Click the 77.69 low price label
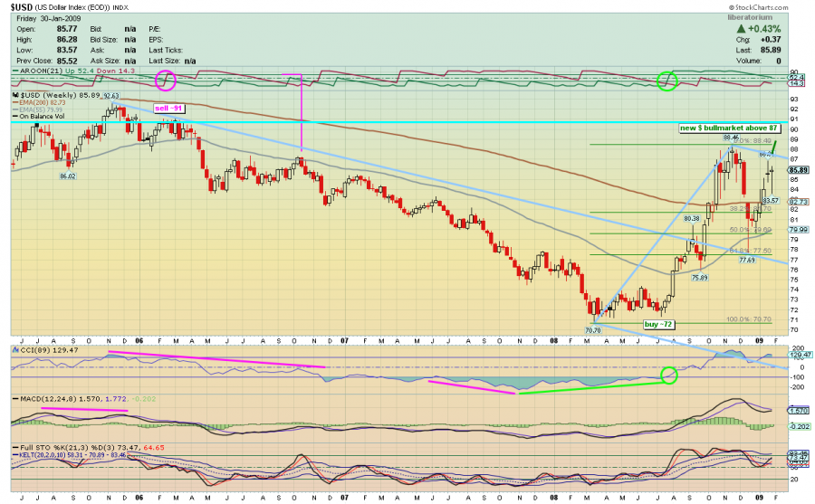 (x=747, y=260)
